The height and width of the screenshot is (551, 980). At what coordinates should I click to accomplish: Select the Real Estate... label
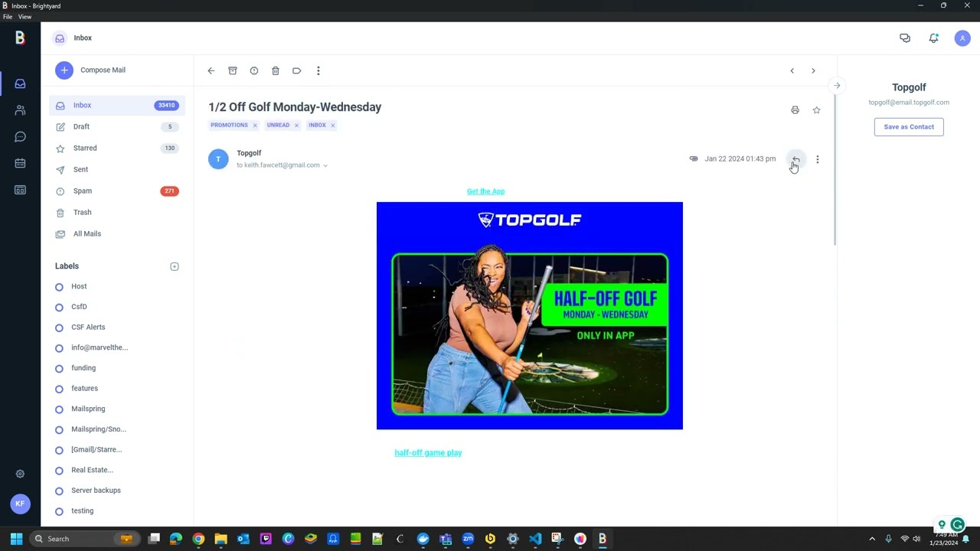click(x=92, y=470)
